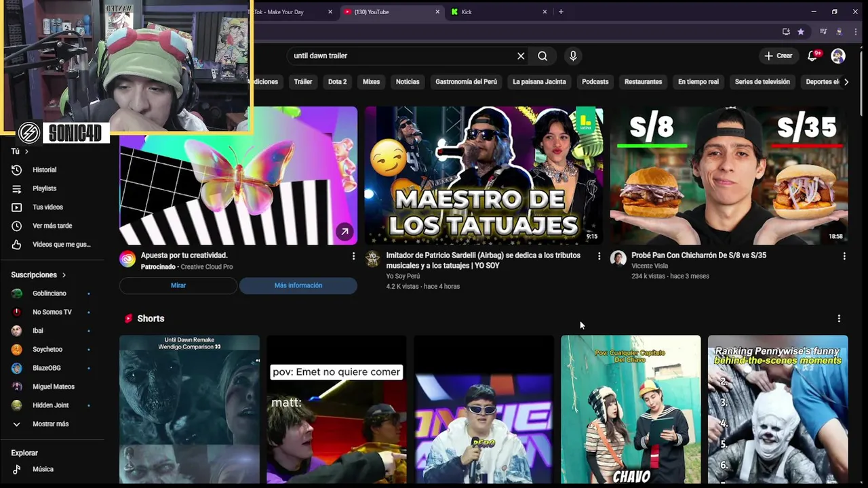Open a new browser tab
868x488 pixels.
tap(561, 12)
